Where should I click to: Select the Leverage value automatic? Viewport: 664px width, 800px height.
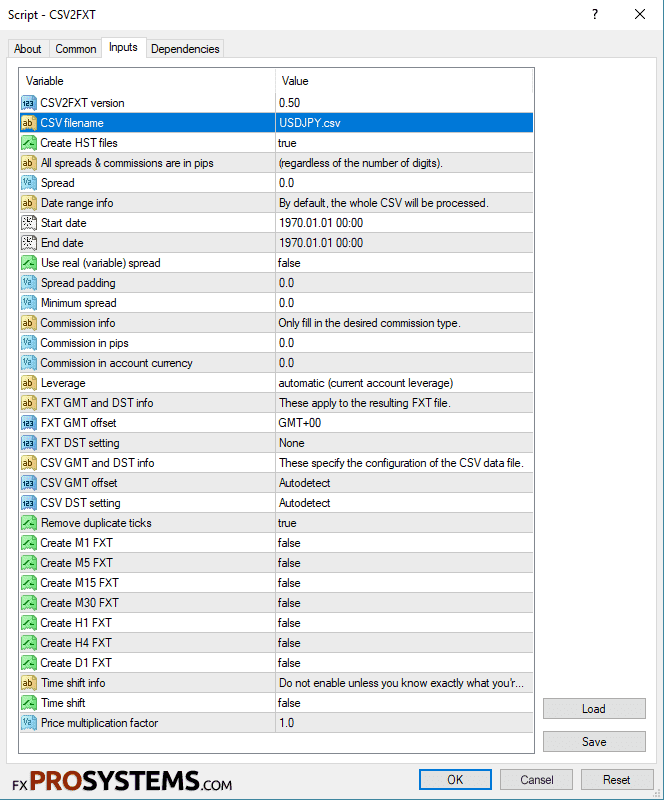click(404, 383)
